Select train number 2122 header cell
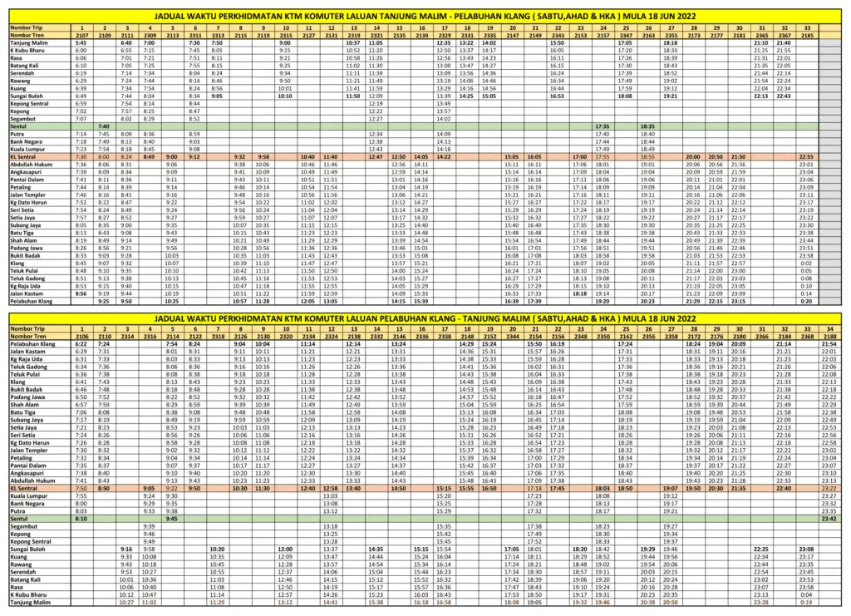The image size is (851, 616). pyautogui.click(x=195, y=337)
